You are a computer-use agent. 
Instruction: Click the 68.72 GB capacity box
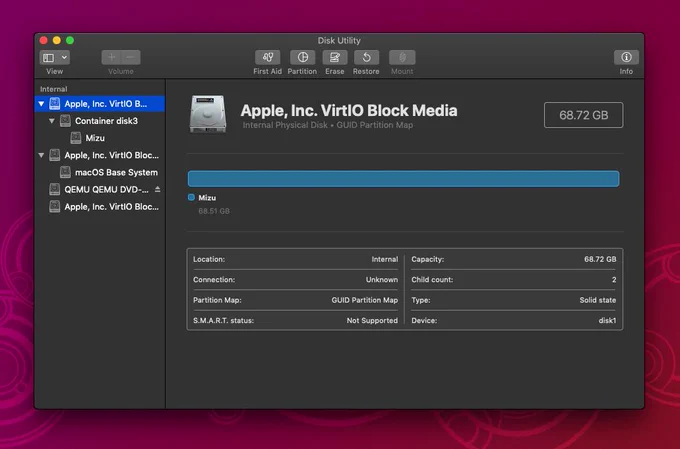tap(583, 115)
